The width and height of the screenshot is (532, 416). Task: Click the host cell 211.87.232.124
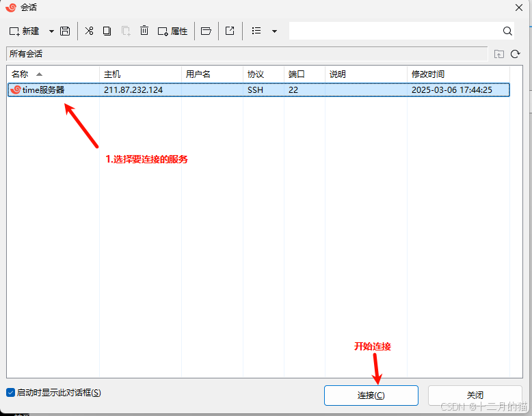click(x=133, y=90)
